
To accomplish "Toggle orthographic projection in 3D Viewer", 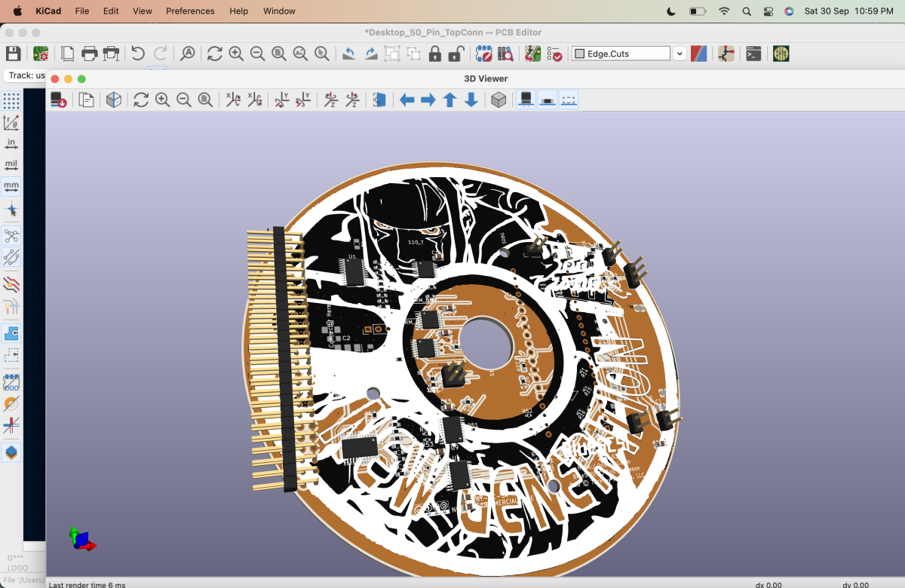I will point(499,100).
